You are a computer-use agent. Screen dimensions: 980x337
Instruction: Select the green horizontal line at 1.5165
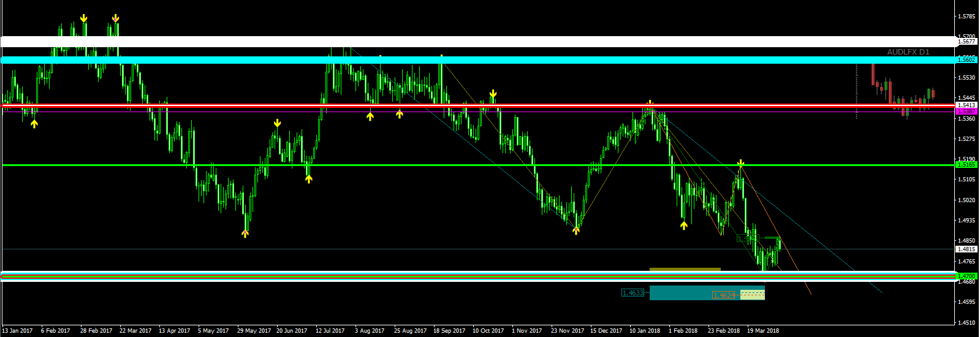coord(478,165)
